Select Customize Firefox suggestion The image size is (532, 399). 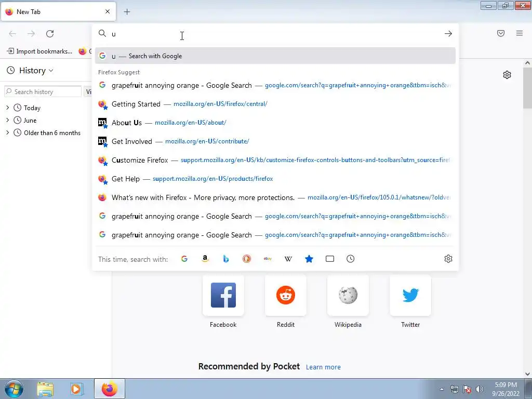(x=275, y=160)
